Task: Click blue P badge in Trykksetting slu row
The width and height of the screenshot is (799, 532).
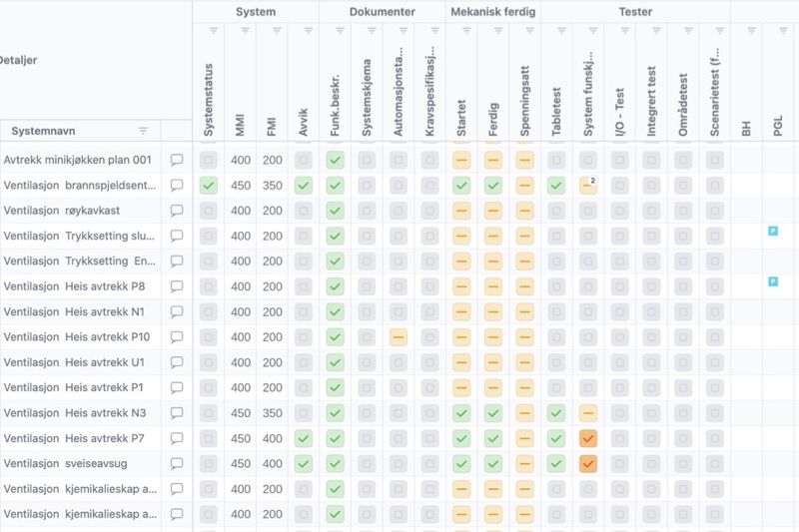Action: pos(773,232)
